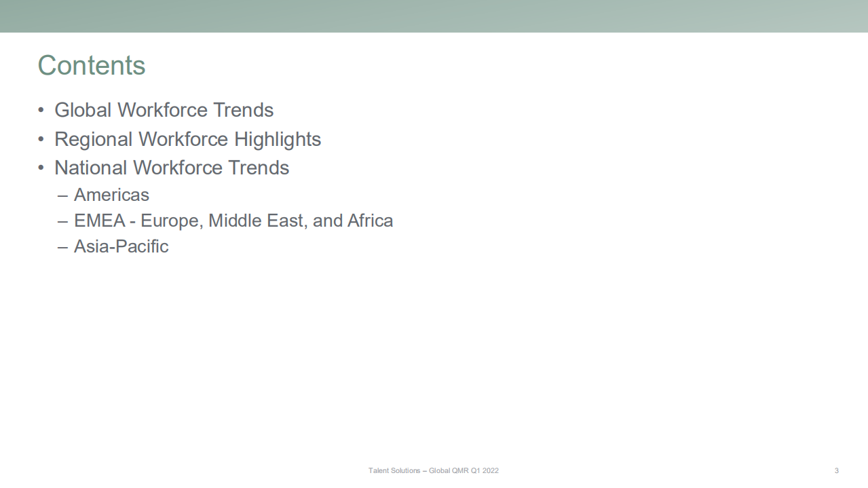Click the word Highlights in second bullet
868x488 pixels.
click(x=278, y=139)
